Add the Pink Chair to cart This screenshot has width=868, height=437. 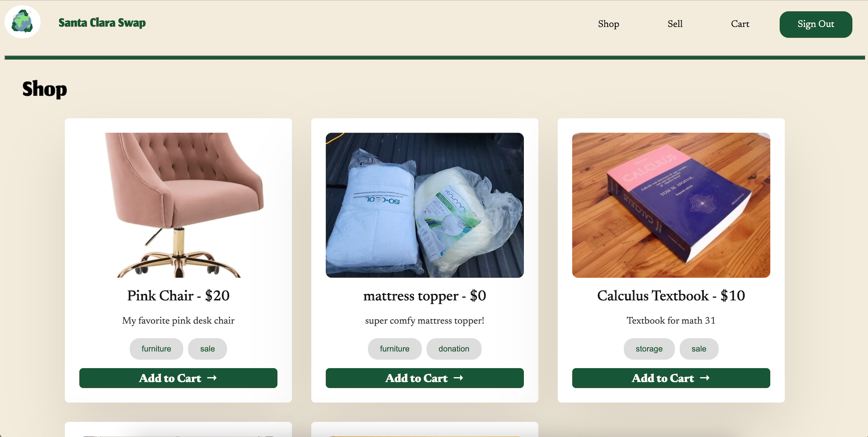pyautogui.click(x=178, y=378)
